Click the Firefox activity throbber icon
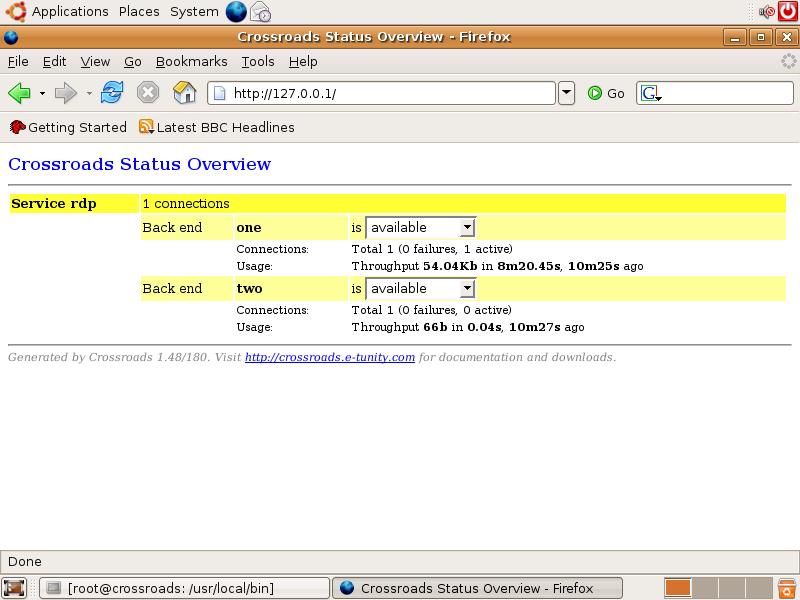 pyautogui.click(x=789, y=61)
